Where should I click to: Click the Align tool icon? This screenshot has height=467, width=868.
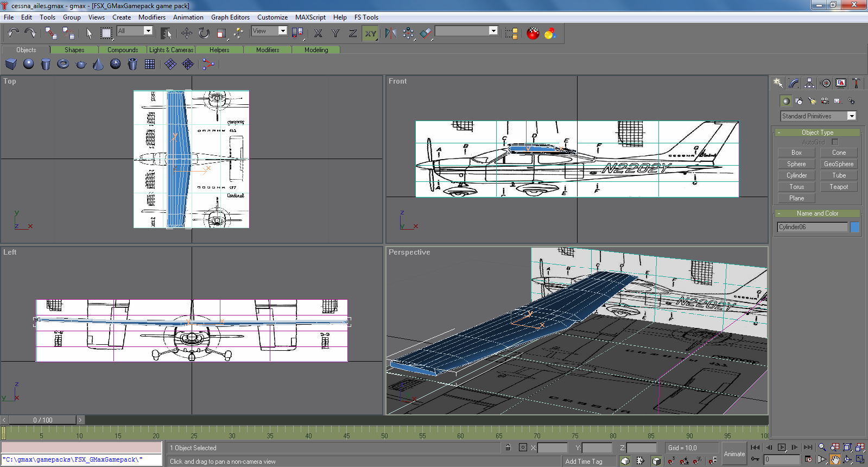[426, 33]
